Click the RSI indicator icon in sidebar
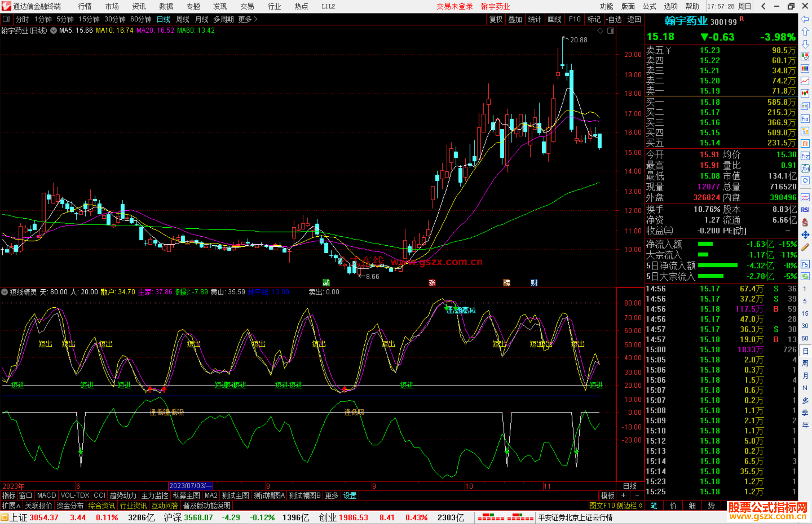Screen dimensions: 812x524 [x=805, y=210]
